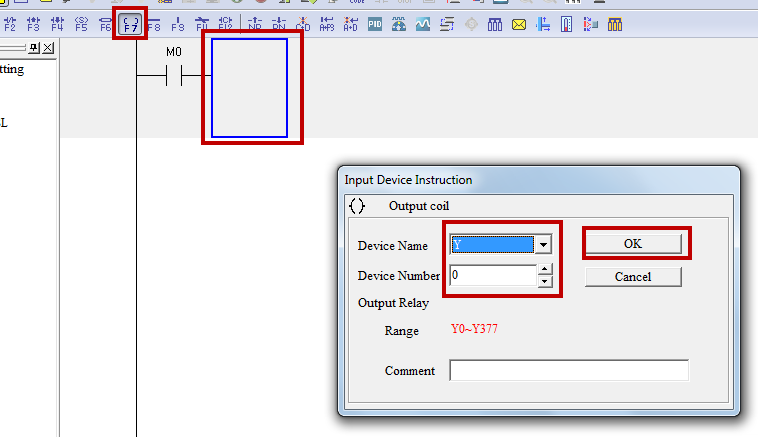Increase Device Number with up arrow
Image resolution: width=758 pixels, height=437 pixels.
[544, 269]
